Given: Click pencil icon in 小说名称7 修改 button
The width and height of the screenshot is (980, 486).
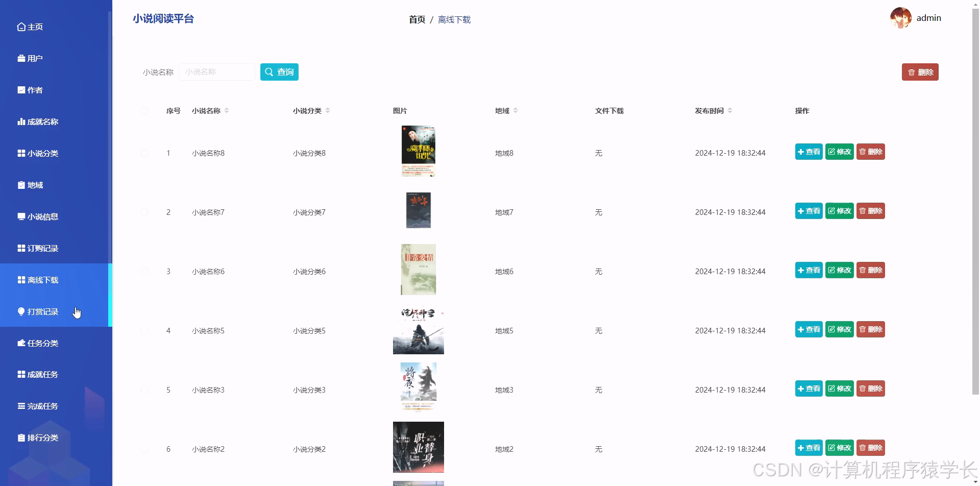Looking at the screenshot, I should 831,211.
